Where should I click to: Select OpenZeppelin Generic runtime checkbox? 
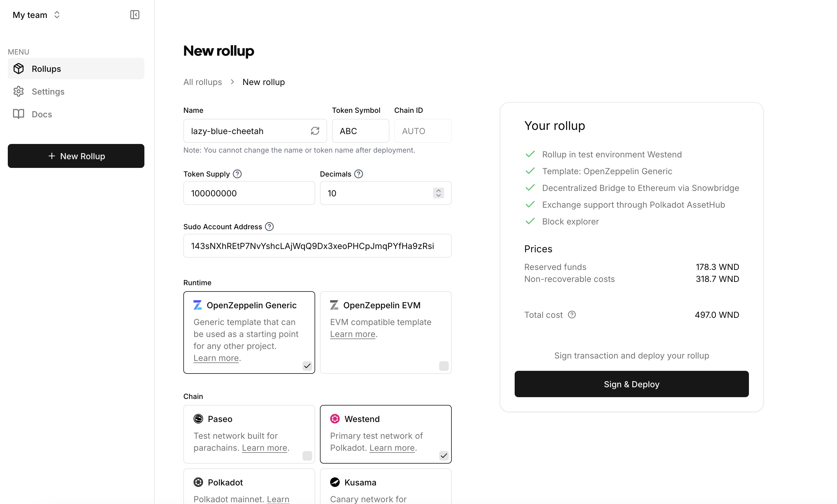pos(307,365)
